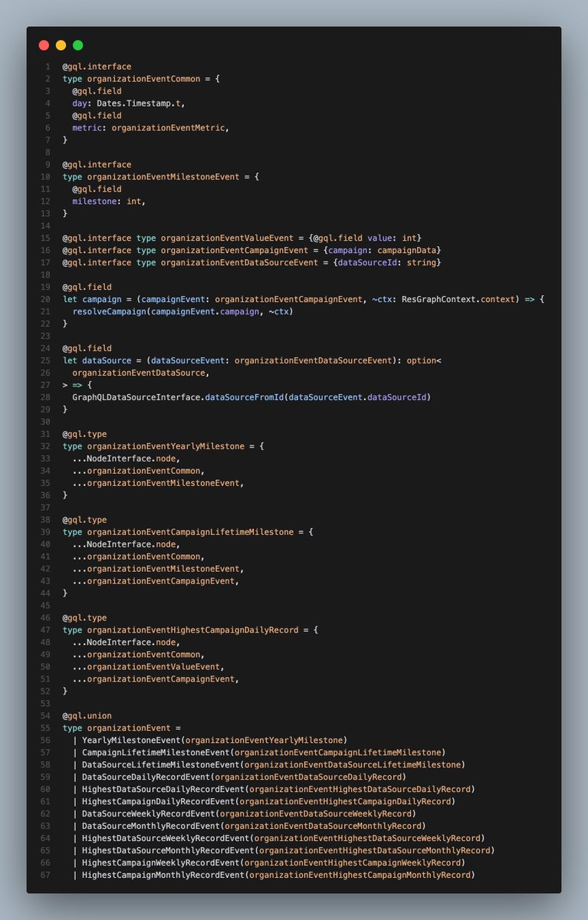Click 'DataSourceLifetimeMilestoneEvent' variant on line 58

(x=159, y=766)
